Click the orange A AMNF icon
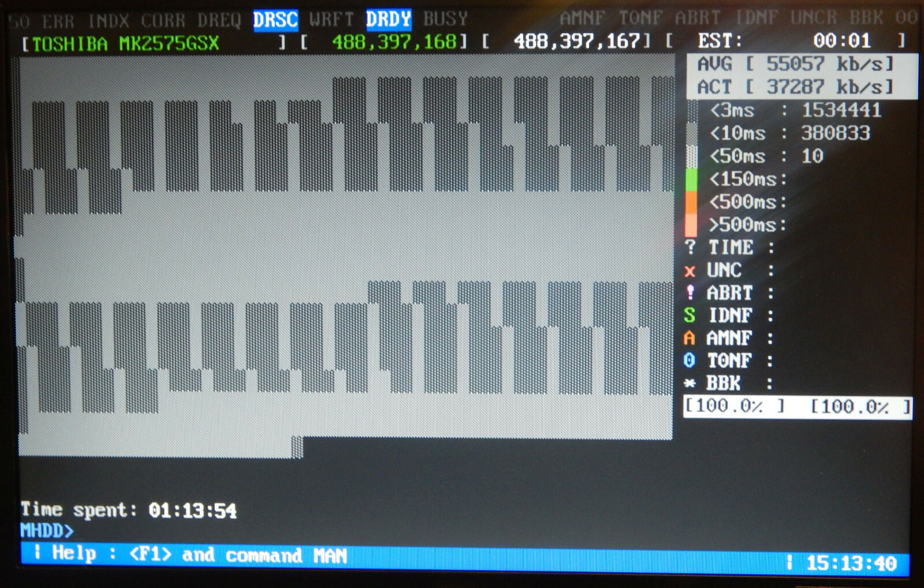Viewport: 924px width, 588px height. pyautogui.click(x=689, y=338)
